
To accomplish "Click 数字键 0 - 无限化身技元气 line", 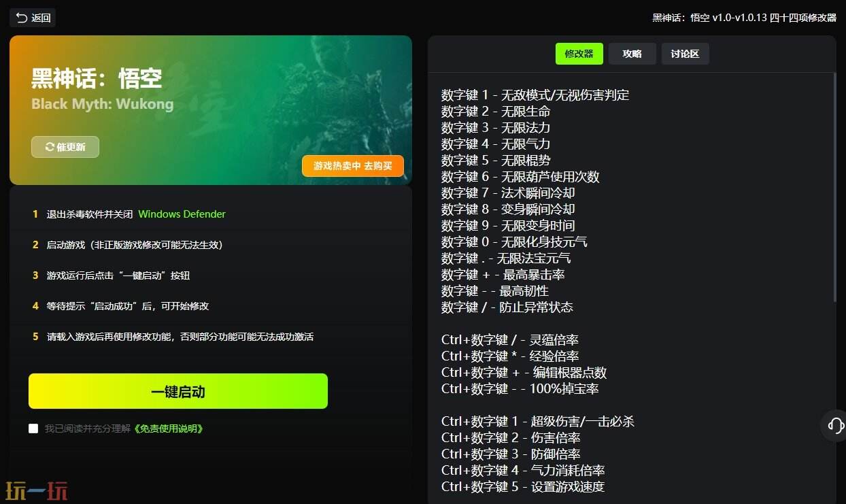I will click(514, 242).
